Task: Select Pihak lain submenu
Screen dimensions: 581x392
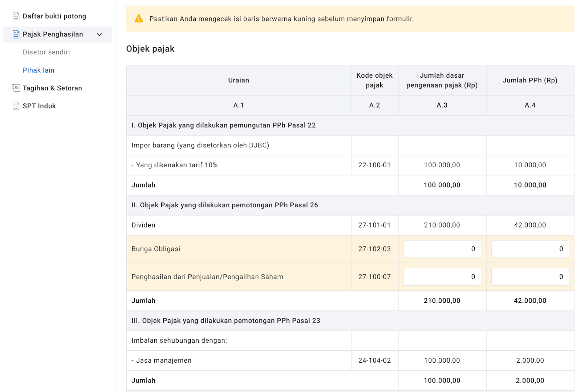Action: pyautogui.click(x=38, y=70)
